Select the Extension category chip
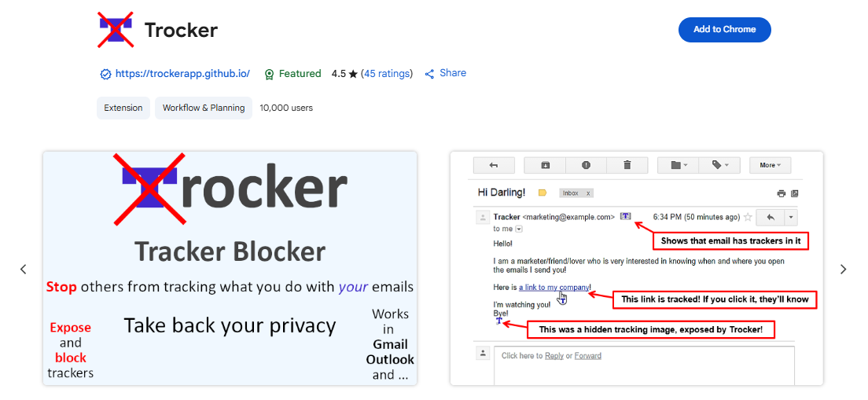Screen dimensions: 868x400 (x=123, y=108)
